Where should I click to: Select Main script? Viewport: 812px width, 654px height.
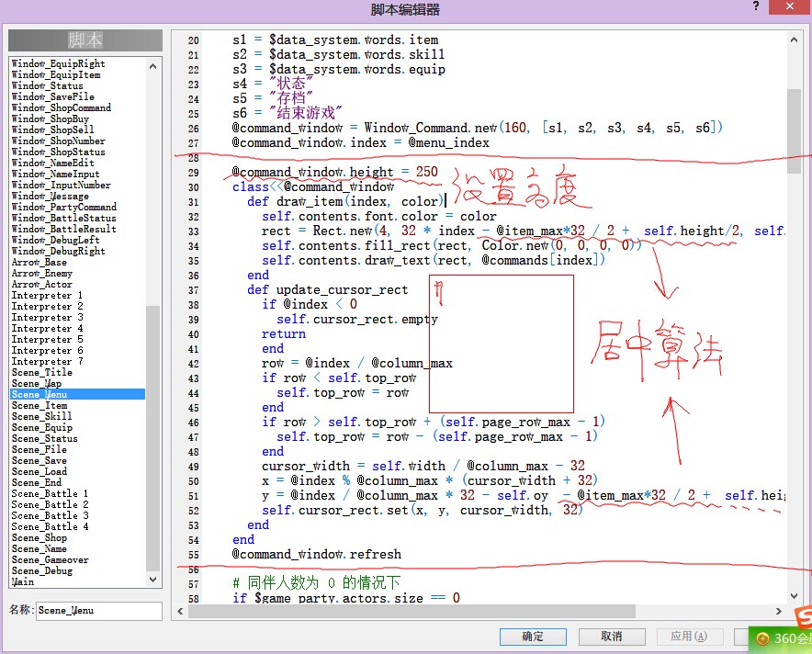click(23, 581)
